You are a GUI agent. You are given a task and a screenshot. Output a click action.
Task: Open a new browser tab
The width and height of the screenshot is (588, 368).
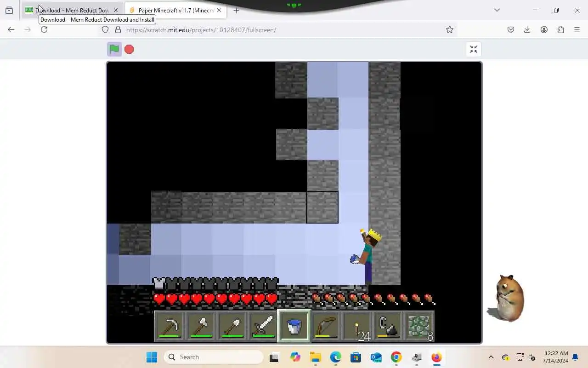pyautogui.click(x=236, y=10)
